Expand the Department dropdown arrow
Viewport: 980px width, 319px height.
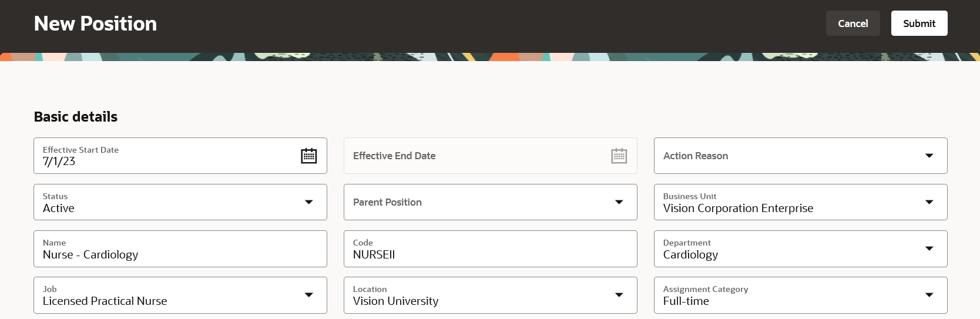pyautogui.click(x=929, y=249)
